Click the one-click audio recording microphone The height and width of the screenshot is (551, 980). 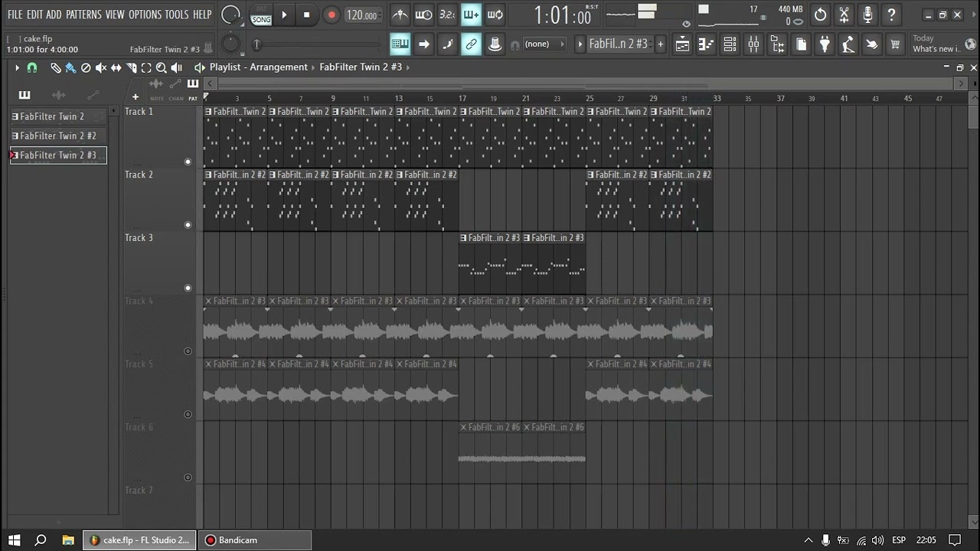pos(867,15)
